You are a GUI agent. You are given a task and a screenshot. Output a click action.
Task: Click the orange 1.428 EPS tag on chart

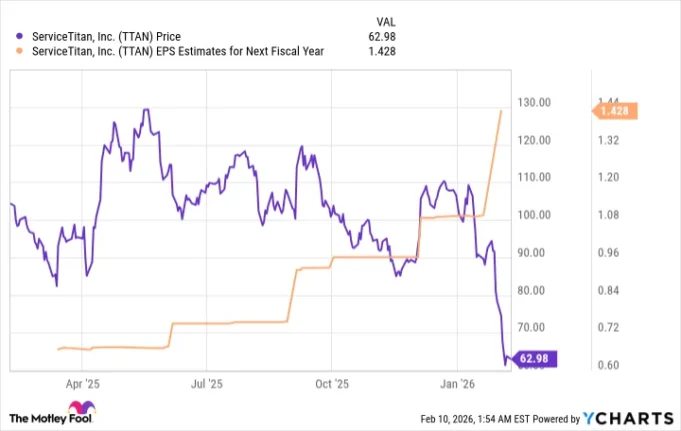612,111
